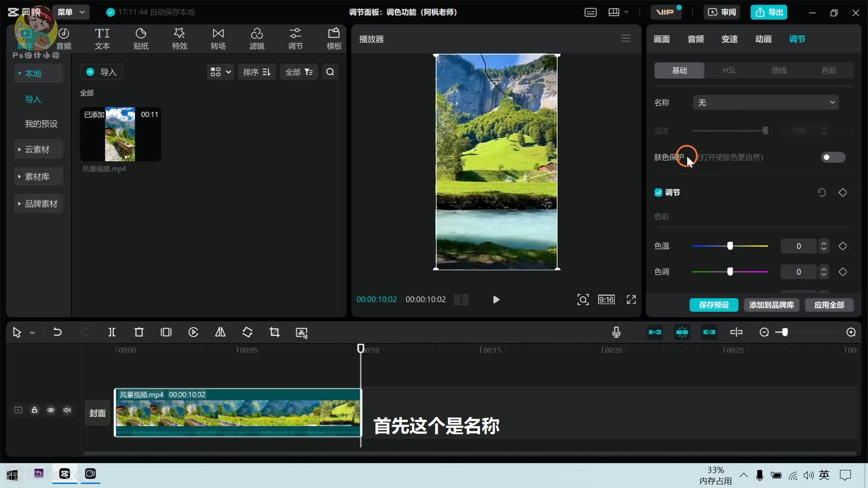Open the 菜单 menu dropdown
The image size is (868, 488).
71,12
